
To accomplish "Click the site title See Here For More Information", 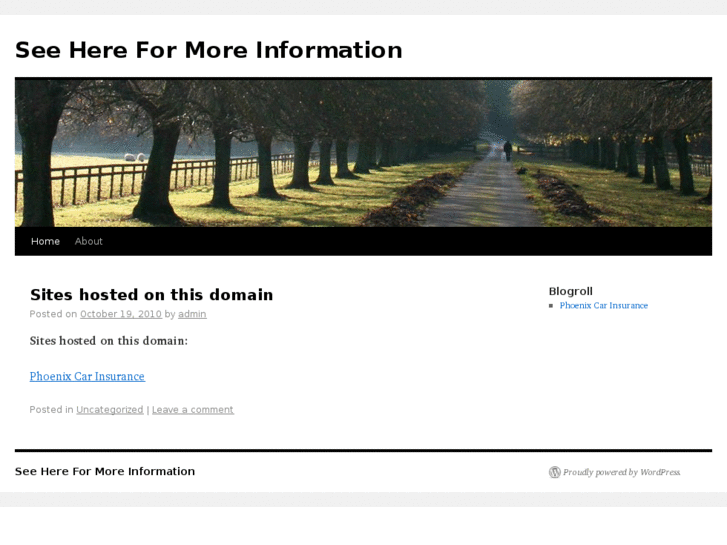I will 209,50.
